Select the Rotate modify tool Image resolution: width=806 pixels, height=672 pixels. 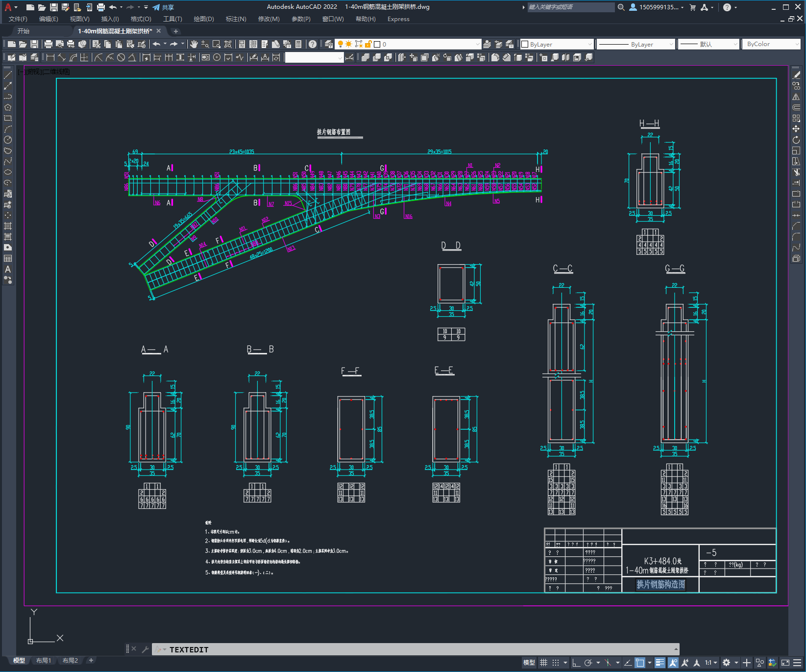click(x=796, y=140)
